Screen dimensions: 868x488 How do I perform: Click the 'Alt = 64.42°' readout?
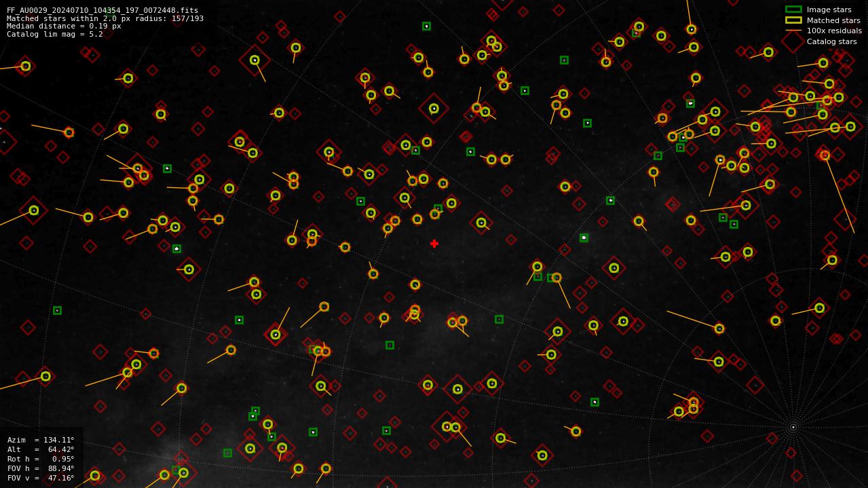[41, 449]
